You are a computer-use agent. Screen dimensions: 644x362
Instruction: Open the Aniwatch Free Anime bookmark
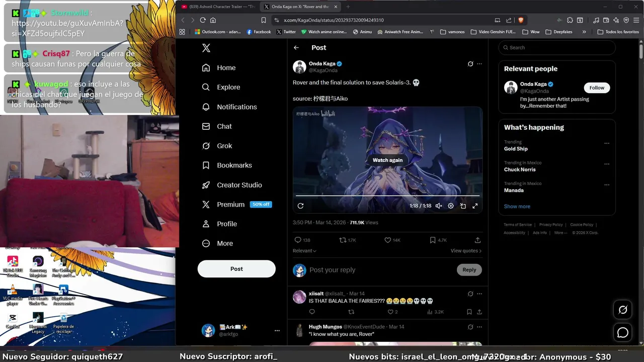click(400, 32)
